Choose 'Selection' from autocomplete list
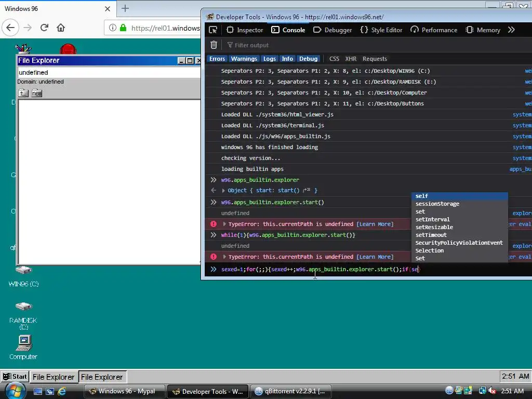 click(459, 251)
